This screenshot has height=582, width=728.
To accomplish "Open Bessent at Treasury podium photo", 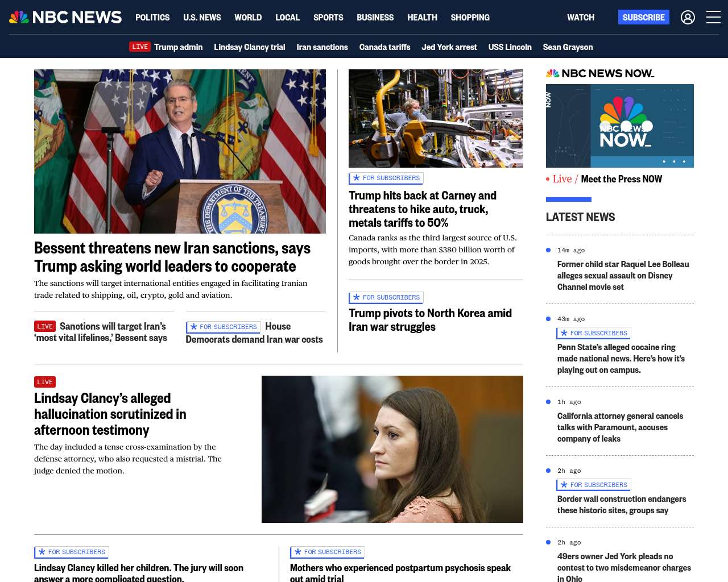I will click(180, 152).
